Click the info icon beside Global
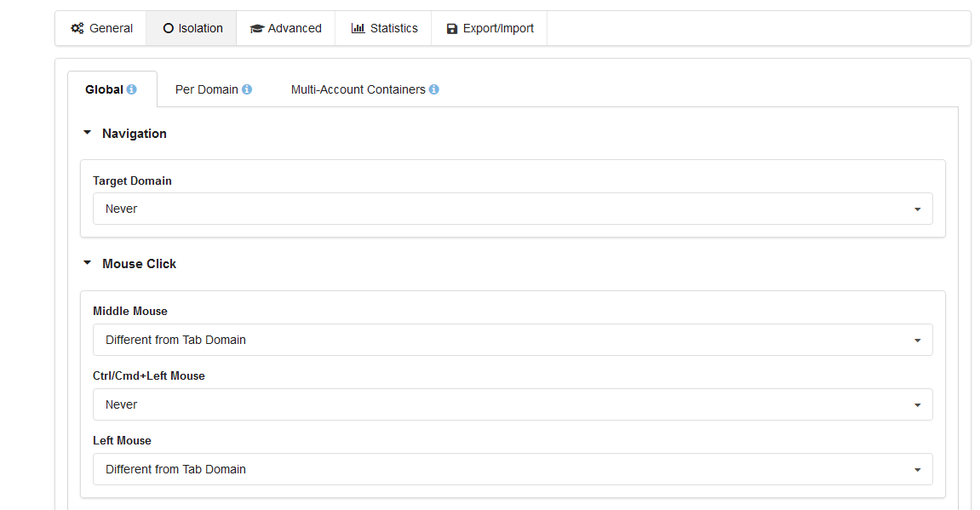Viewport: 980px width, 510px height. (132, 89)
